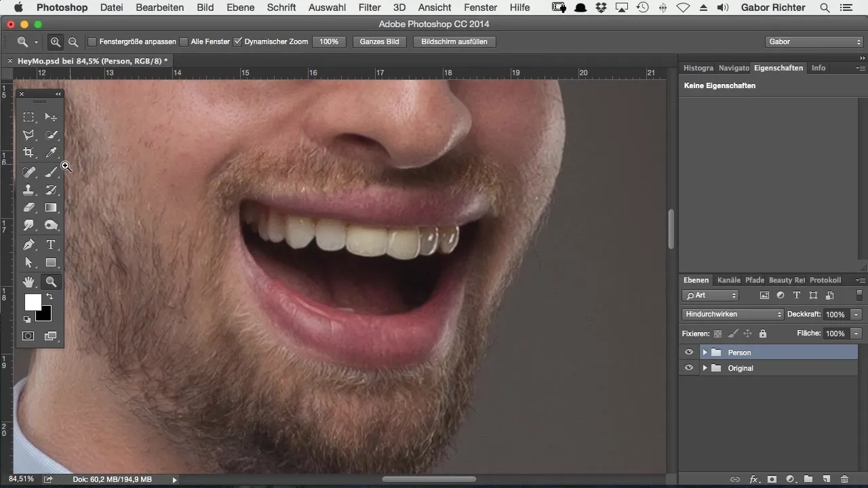Choose the Path Selection tool
The height and width of the screenshot is (488, 868).
(28, 262)
